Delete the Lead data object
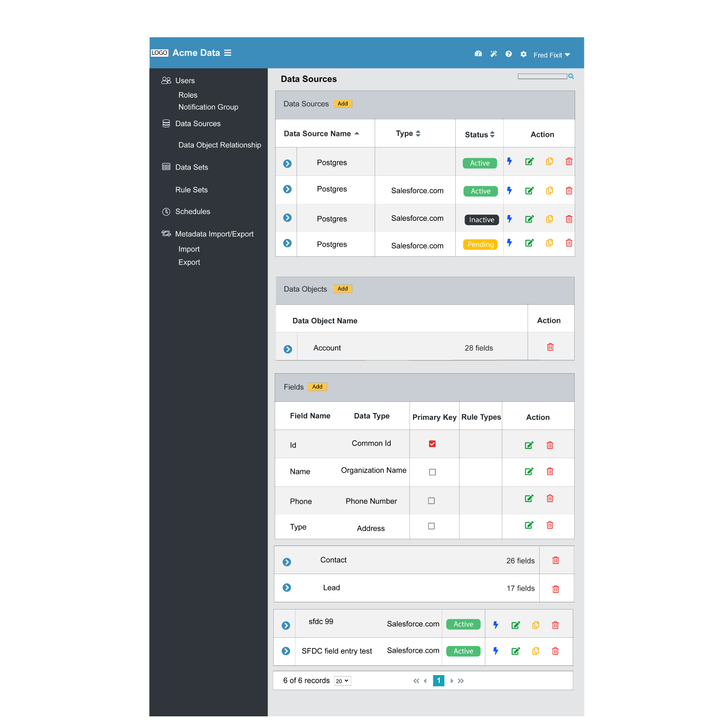The width and height of the screenshot is (728, 728). 556,589
